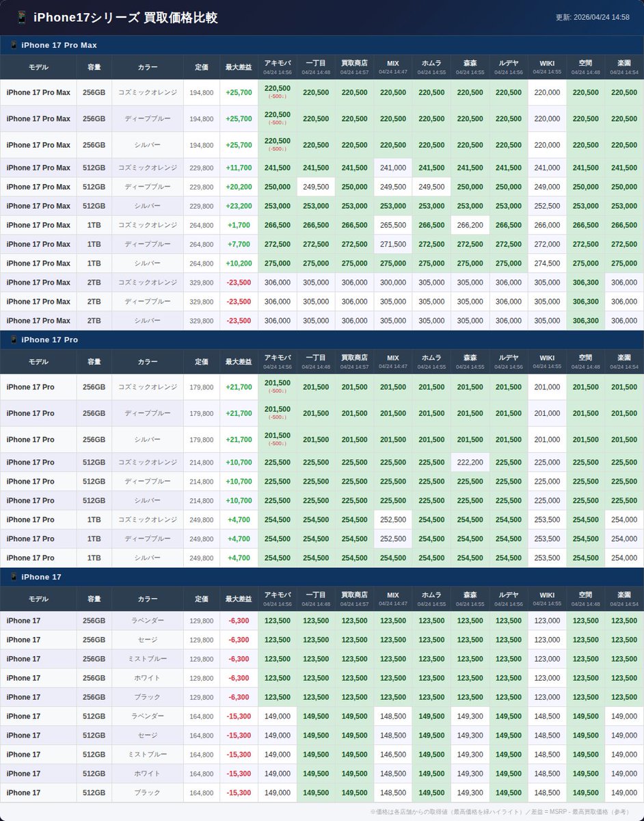
Task: Click +4,700 for iPhone 17 Pro 1TB ディープブルー
Action: [239, 539]
